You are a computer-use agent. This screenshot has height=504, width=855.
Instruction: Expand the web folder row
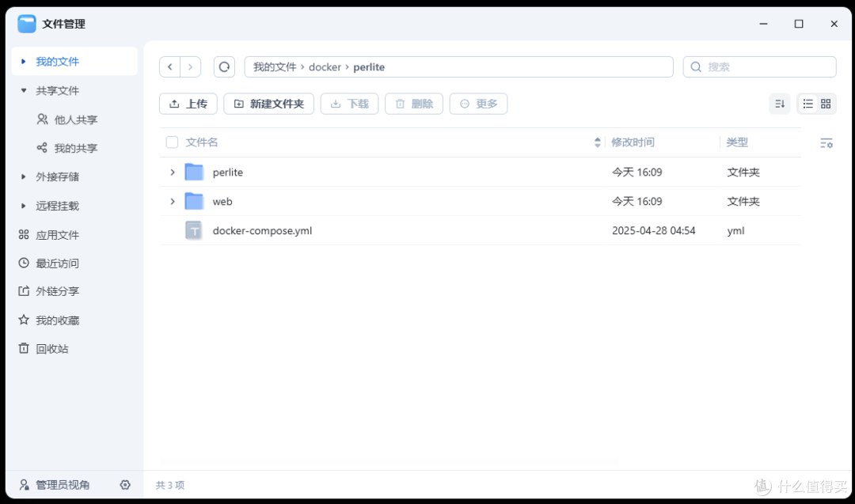click(173, 201)
